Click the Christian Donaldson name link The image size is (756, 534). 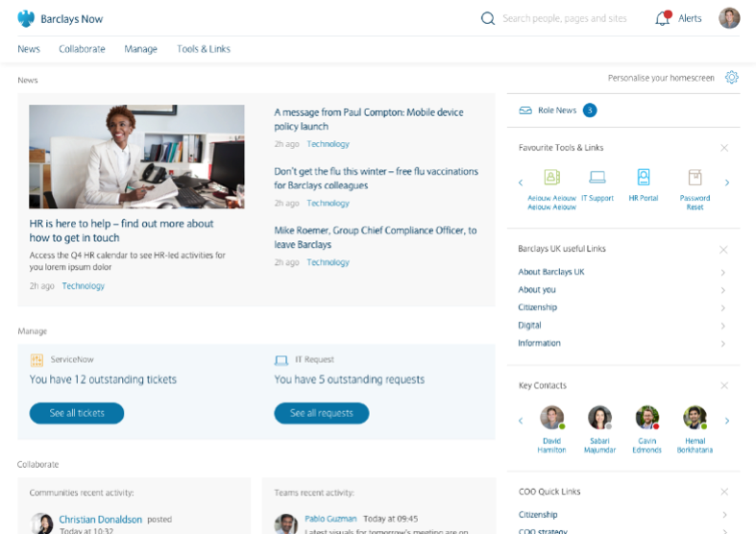[100, 520]
